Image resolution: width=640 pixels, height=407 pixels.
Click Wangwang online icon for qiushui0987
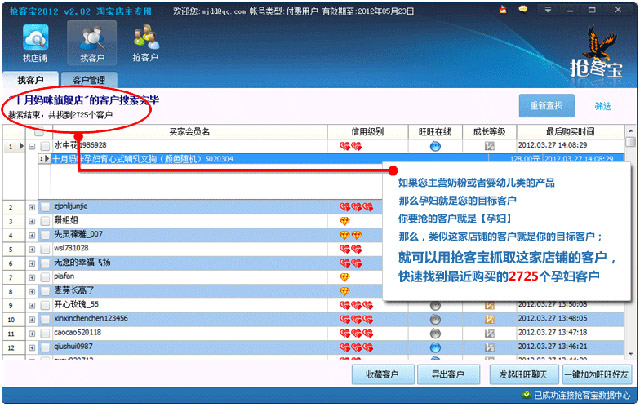[436, 347]
